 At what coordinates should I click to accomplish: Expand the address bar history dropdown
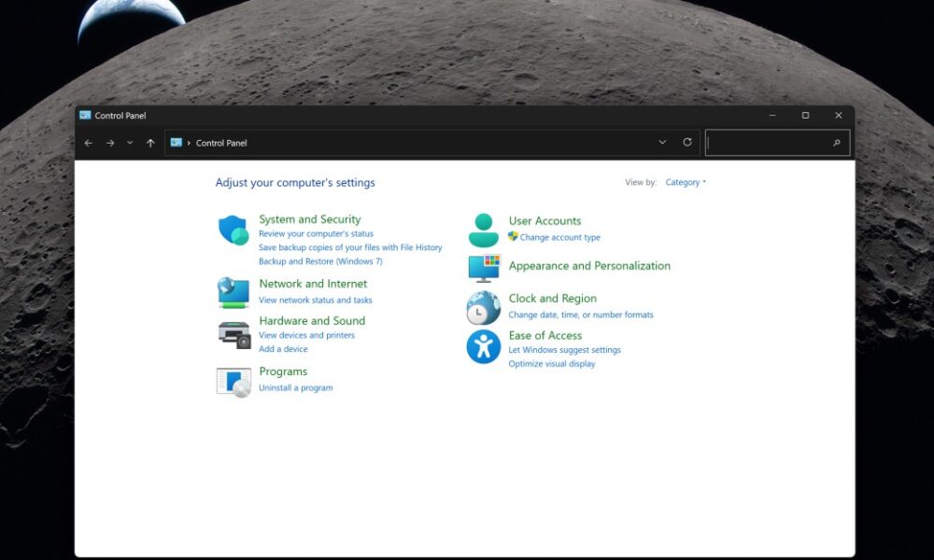point(662,142)
